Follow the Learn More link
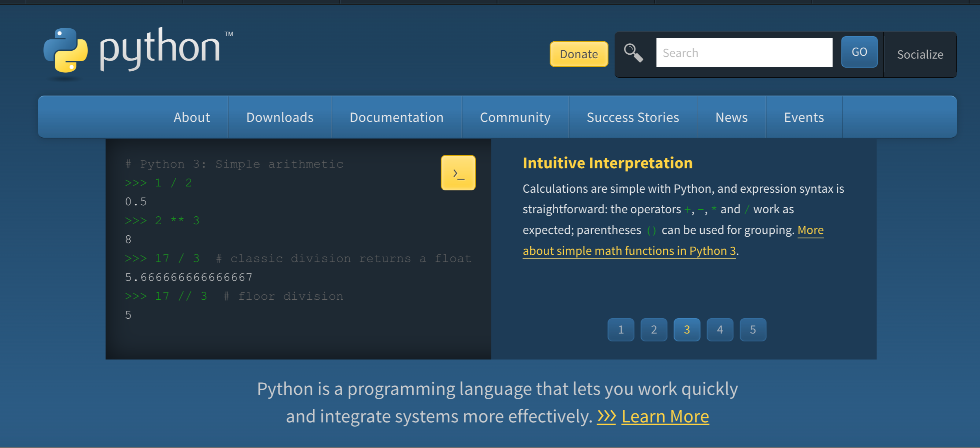Image resolution: width=980 pixels, height=448 pixels. 665,416
